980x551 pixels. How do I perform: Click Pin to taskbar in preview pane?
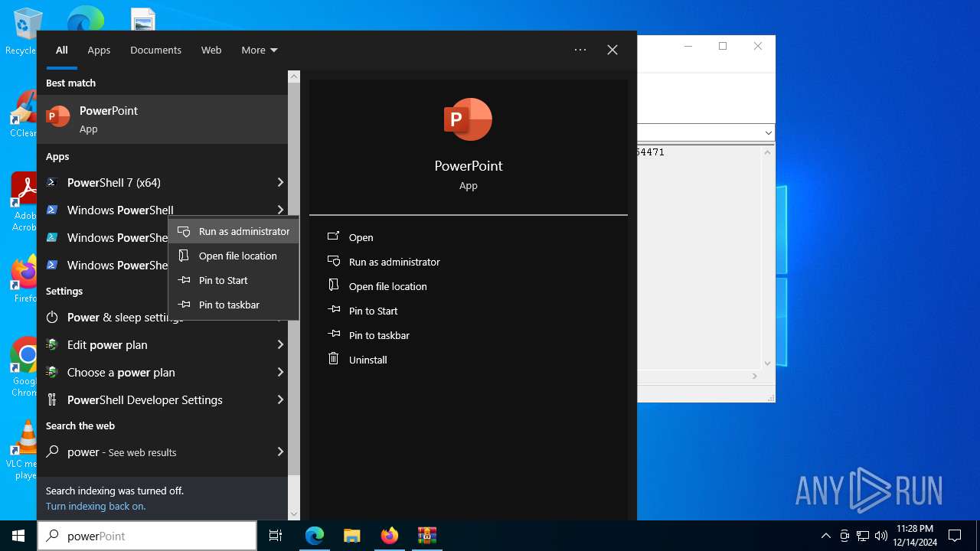point(369,335)
